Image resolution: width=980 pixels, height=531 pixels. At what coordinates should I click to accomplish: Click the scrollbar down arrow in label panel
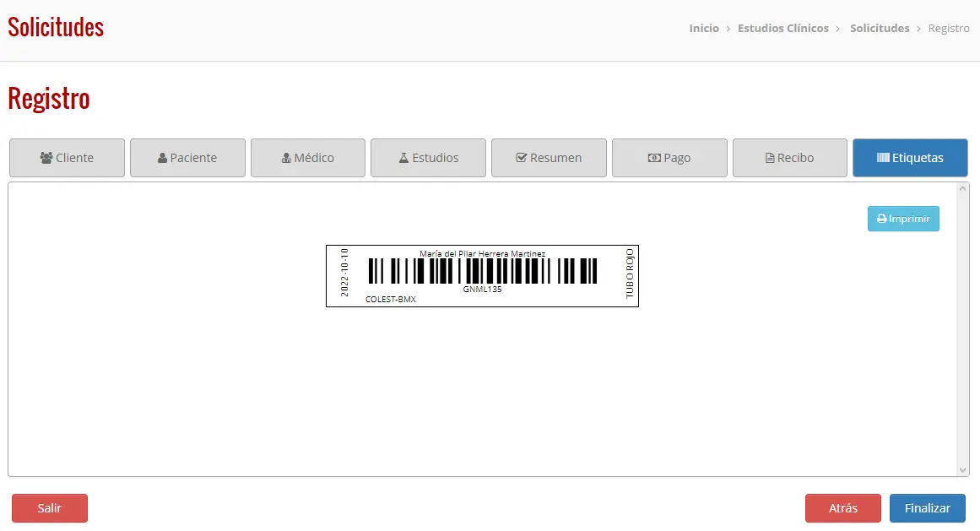962,469
